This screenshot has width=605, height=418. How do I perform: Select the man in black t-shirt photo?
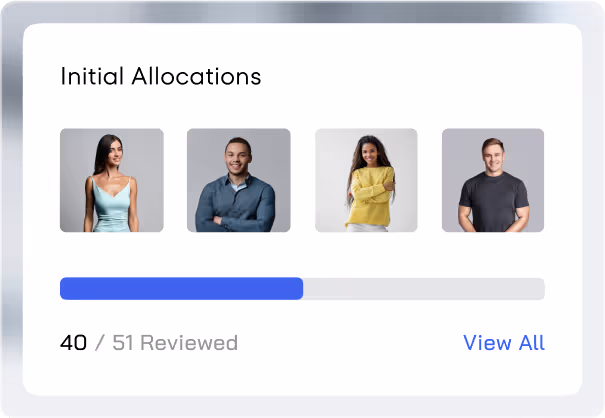pyautogui.click(x=493, y=180)
